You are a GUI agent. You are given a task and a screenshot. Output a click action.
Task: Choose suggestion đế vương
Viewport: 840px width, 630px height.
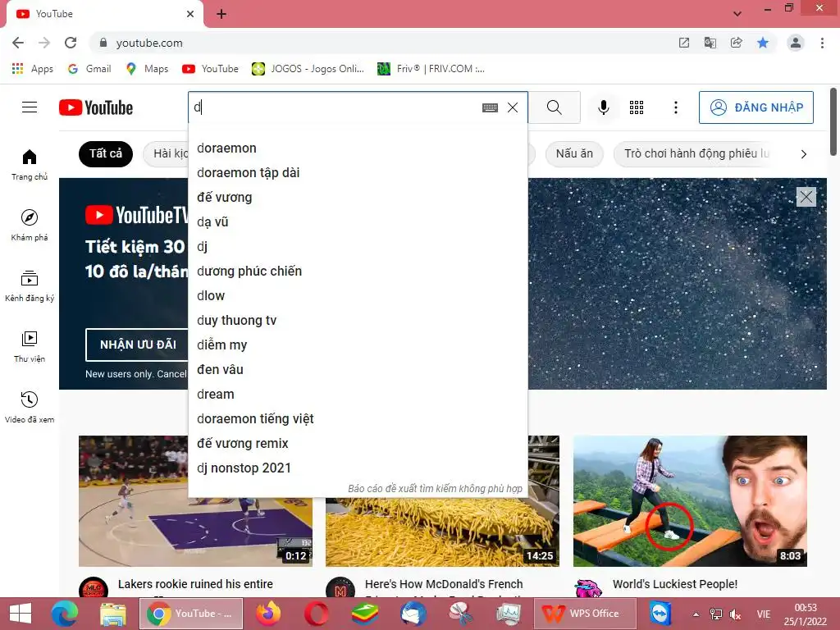[358, 198]
